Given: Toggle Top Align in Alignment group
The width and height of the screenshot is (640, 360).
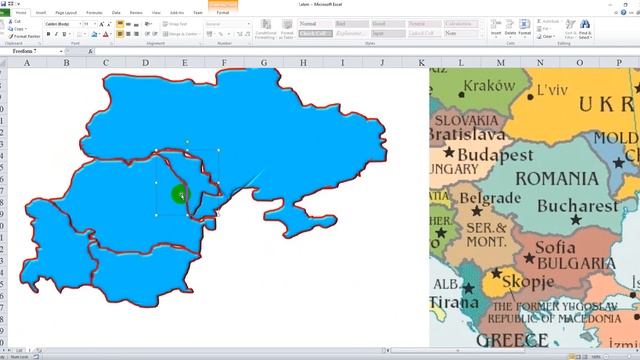Looking at the screenshot, I should (x=120, y=24).
